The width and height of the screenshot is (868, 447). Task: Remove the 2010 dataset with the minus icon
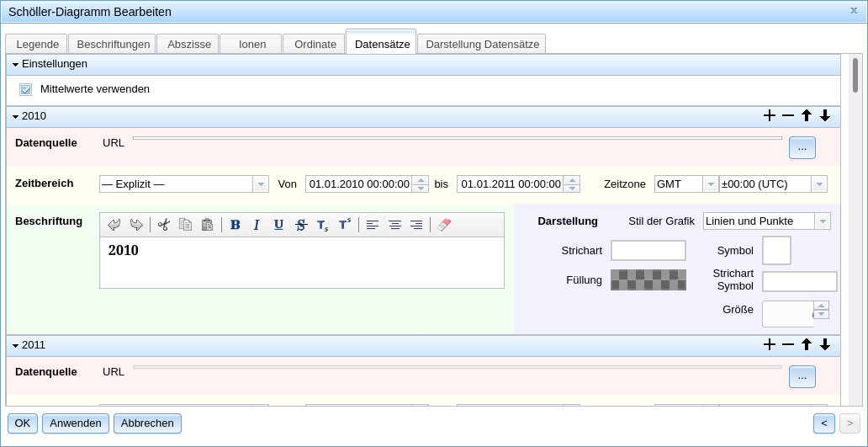[788, 116]
